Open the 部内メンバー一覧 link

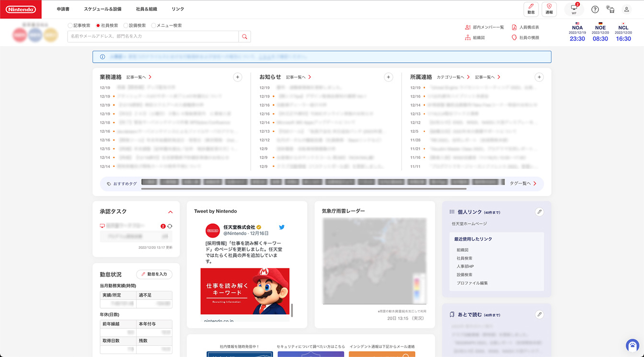point(484,27)
